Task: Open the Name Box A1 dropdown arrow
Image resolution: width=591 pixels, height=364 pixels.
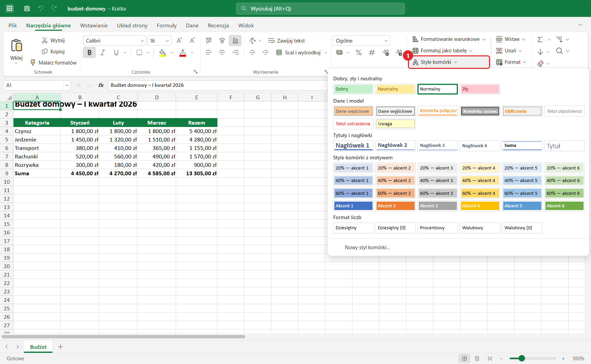Action: [x=67, y=85]
